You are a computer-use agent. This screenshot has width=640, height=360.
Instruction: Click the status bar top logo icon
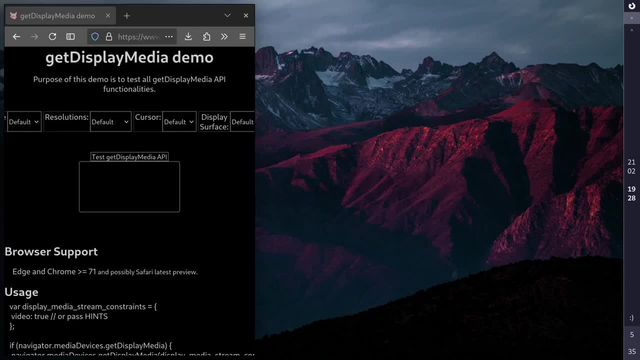coord(631,6)
